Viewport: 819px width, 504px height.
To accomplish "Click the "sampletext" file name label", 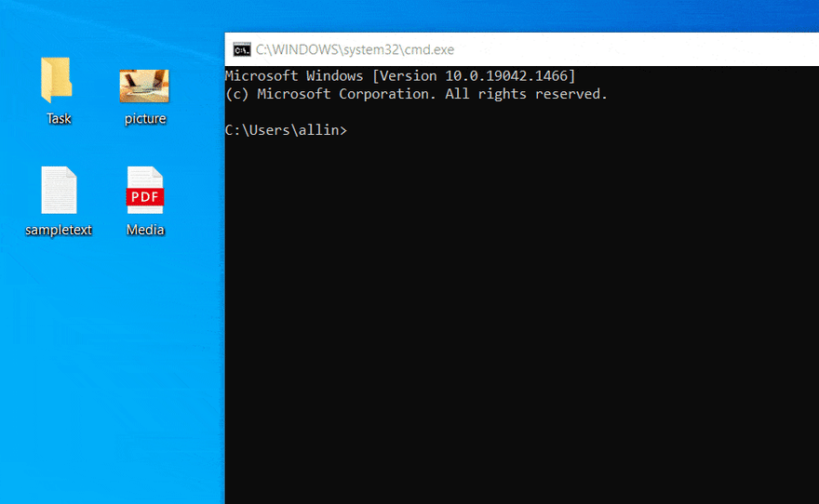I will (59, 230).
